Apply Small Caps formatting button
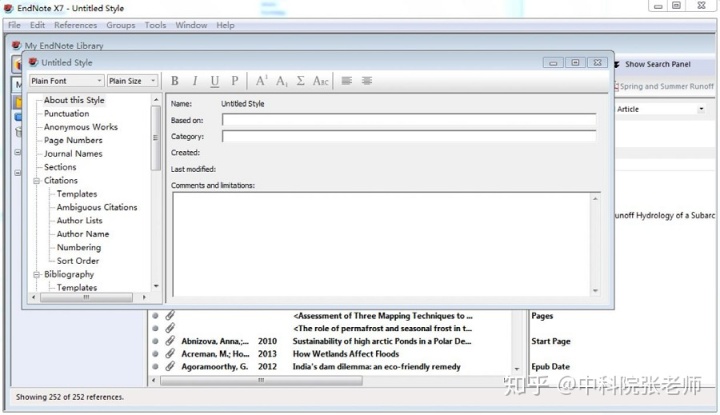 coord(321,81)
